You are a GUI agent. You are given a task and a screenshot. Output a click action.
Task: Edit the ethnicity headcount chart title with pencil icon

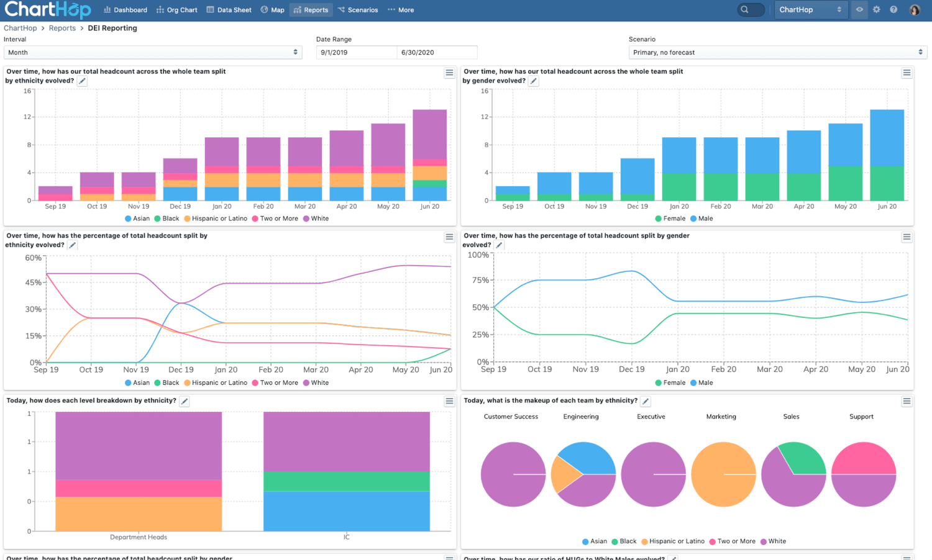click(82, 81)
